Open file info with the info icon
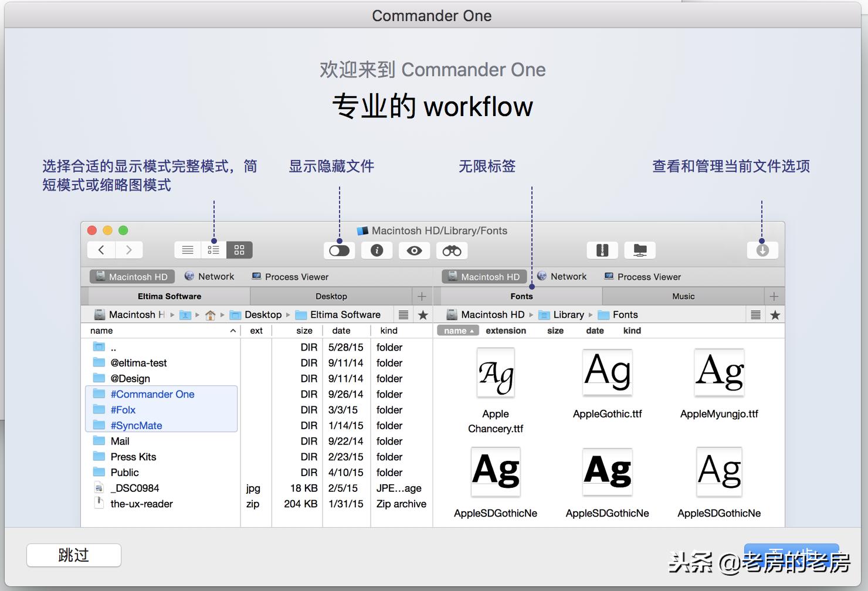868x591 pixels. click(377, 250)
